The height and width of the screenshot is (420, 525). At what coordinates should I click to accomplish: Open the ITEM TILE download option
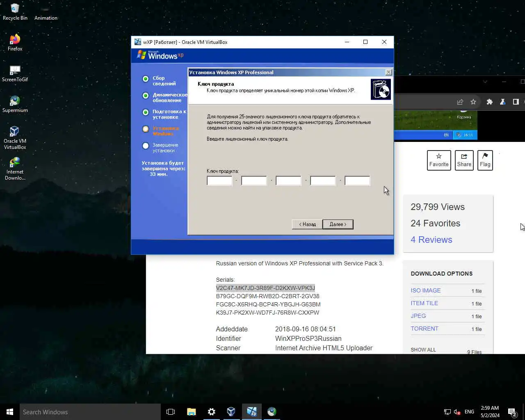click(425, 303)
